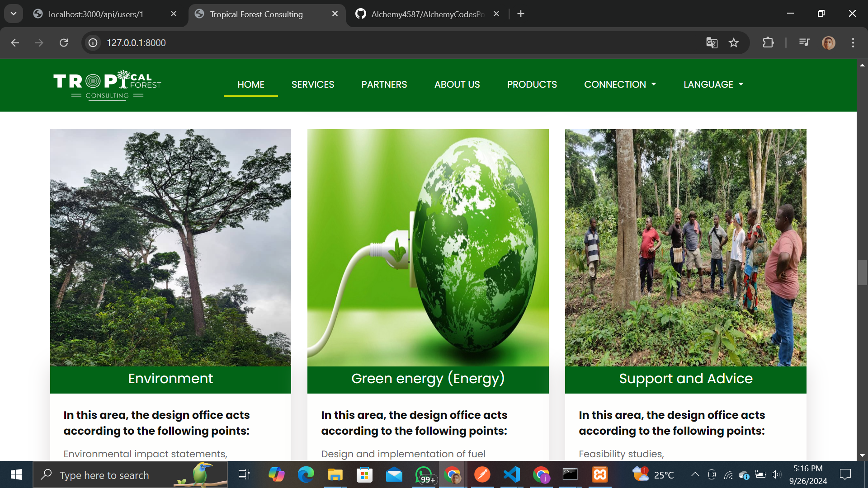Expand the CONNECTION dropdown menu

pyautogui.click(x=620, y=84)
